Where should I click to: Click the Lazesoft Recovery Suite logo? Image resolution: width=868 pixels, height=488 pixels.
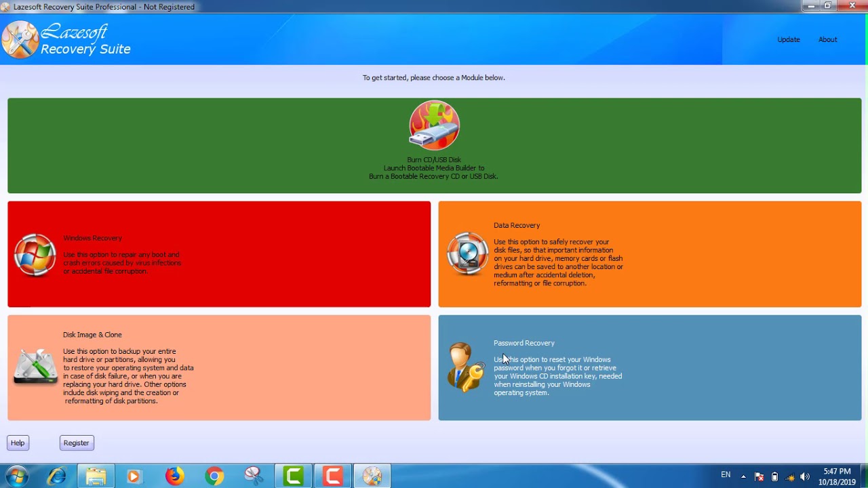click(66, 40)
